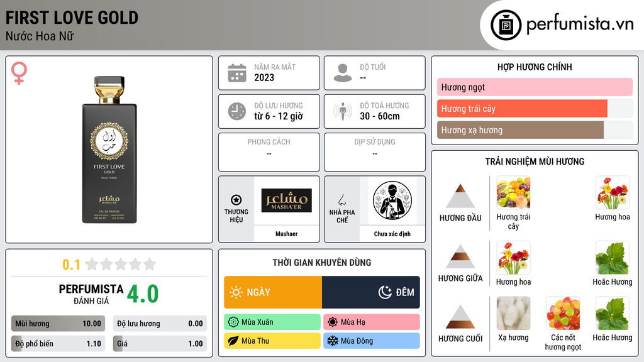Click the yellow 0.1 user rating
The height and width of the screenshot is (362, 644).
pos(71,265)
